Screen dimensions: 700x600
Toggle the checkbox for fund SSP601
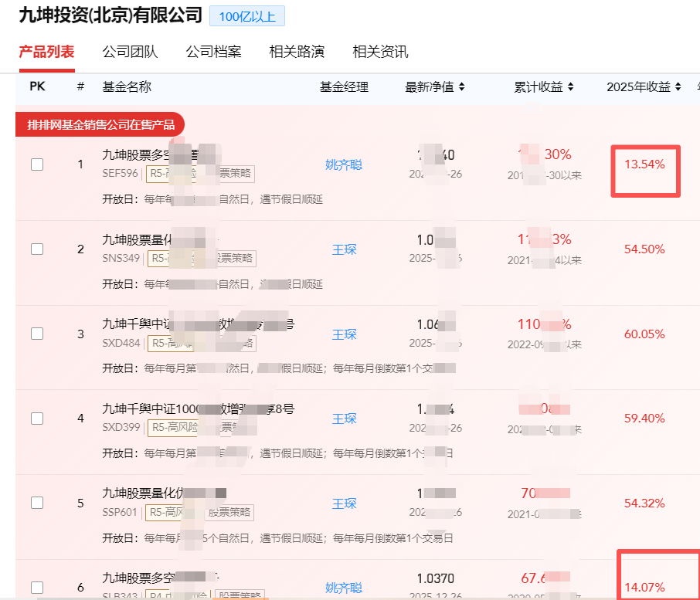(37, 503)
